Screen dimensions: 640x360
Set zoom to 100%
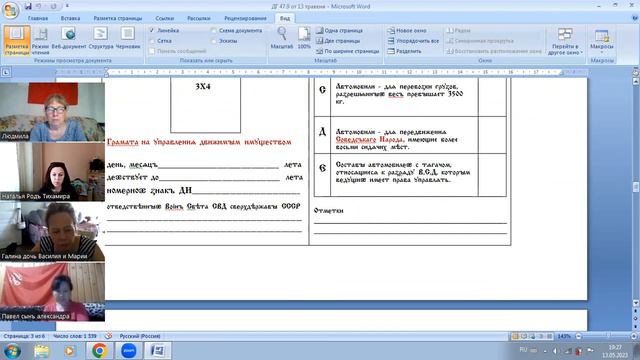click(x=304, y=38)
